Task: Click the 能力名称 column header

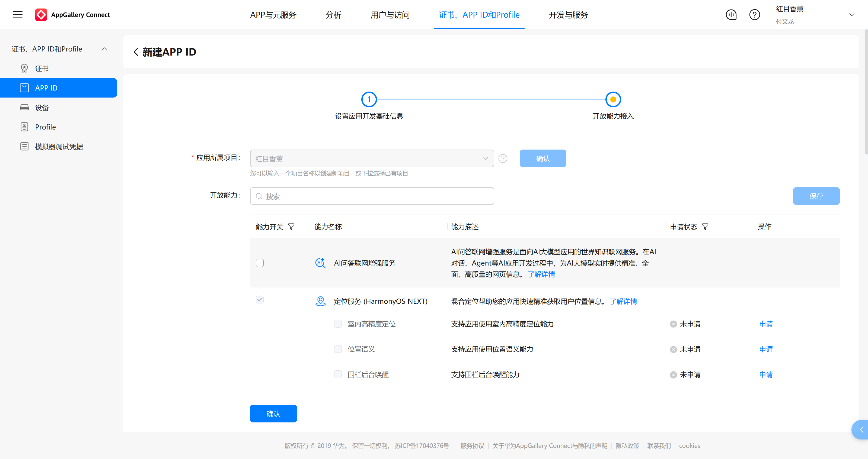Action: [x=328, y=227]
